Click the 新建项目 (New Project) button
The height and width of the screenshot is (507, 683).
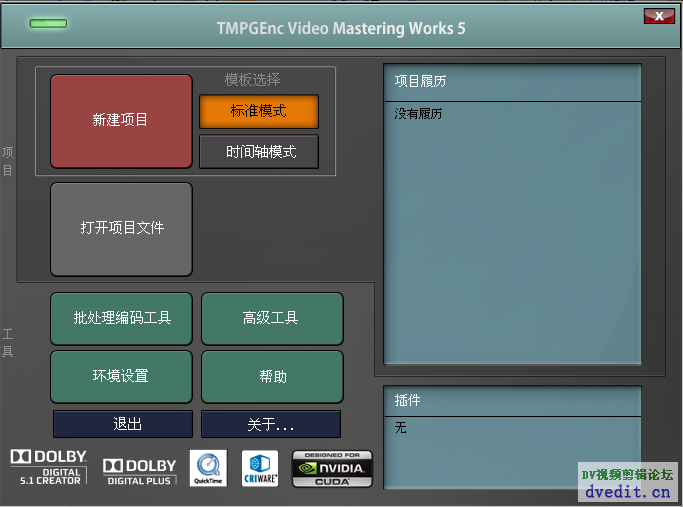(x=121, y=121)
